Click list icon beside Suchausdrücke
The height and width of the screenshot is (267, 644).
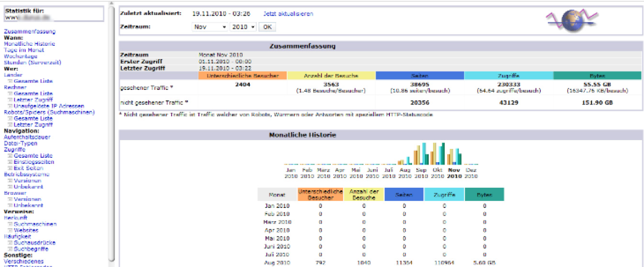10,242
